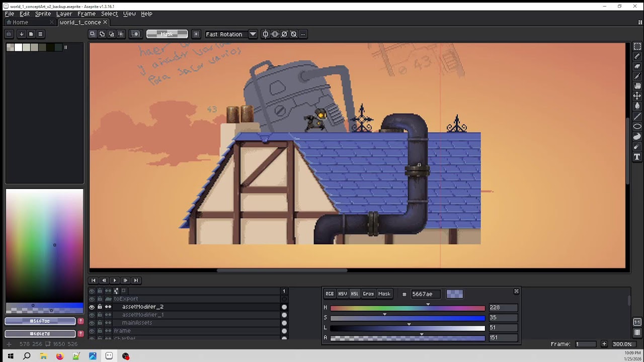Select the Pencil tool
Screen dimensions: 644x362
coord(637,56)
